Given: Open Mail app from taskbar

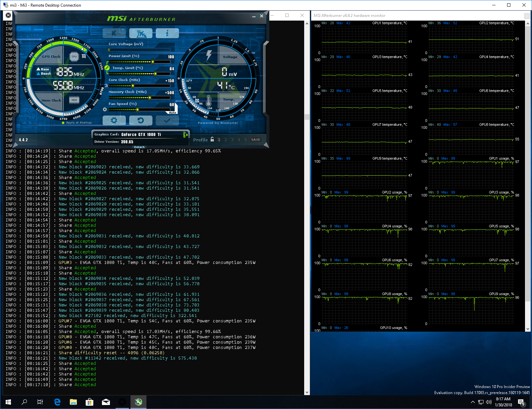Looking at the screenshot, I should (x=106, y=402).
